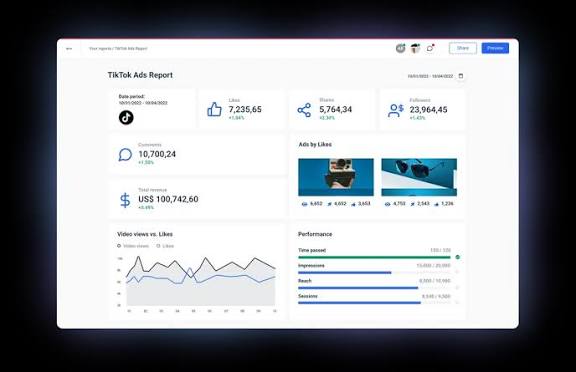The width and height of the screenshot is (576, 372).
Task: Click share icon under camera ad
Action: tap(330, 204)
